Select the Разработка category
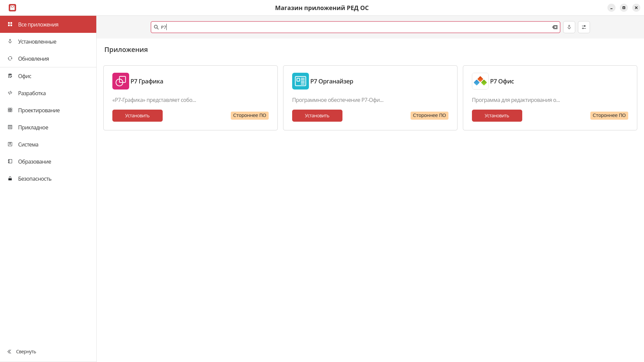 pos(32,93)
